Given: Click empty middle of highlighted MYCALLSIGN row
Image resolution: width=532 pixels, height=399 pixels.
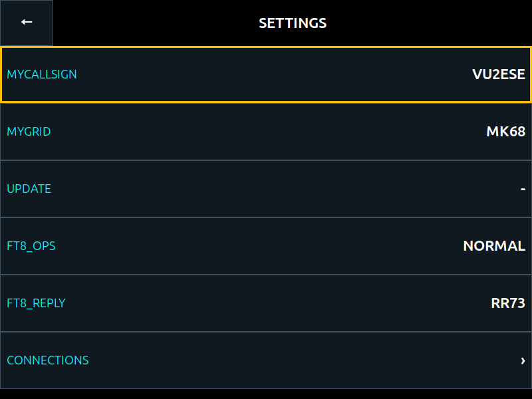Looking at the screenshot, I should tap(266, 74).
